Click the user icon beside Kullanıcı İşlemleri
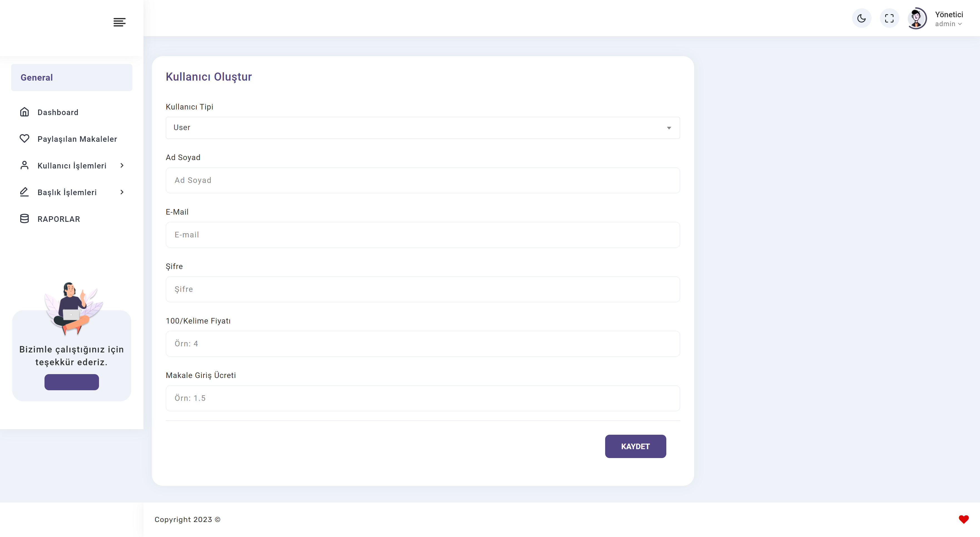 pyautogui.click(x=24, y=165)
